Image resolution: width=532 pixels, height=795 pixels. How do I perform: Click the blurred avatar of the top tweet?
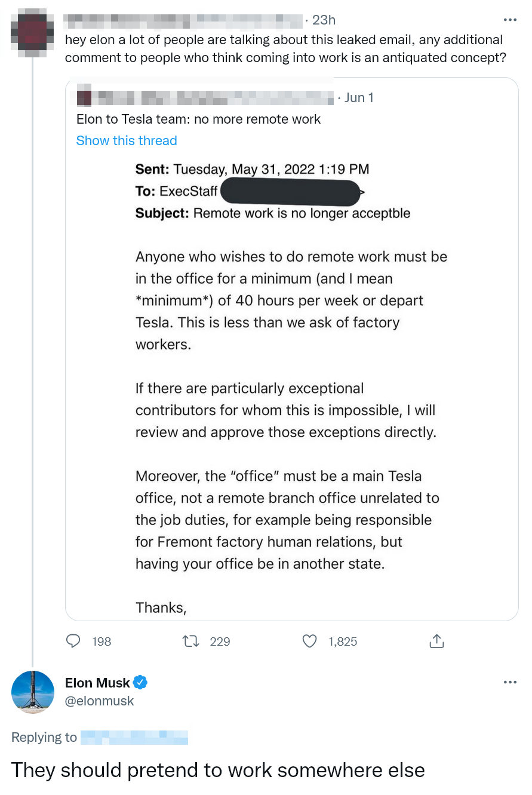pos(32,32)
